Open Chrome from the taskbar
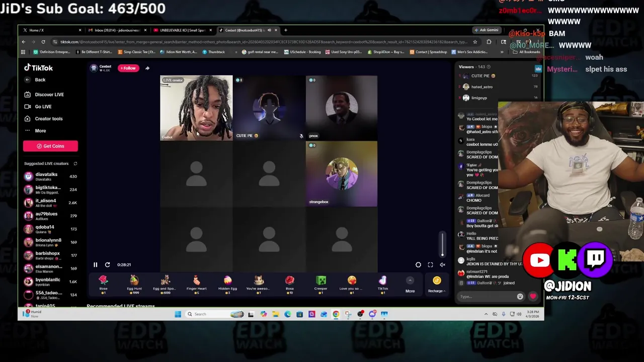Image resolution: width=644 pixels, height=362 pixels. click(336, 314)
